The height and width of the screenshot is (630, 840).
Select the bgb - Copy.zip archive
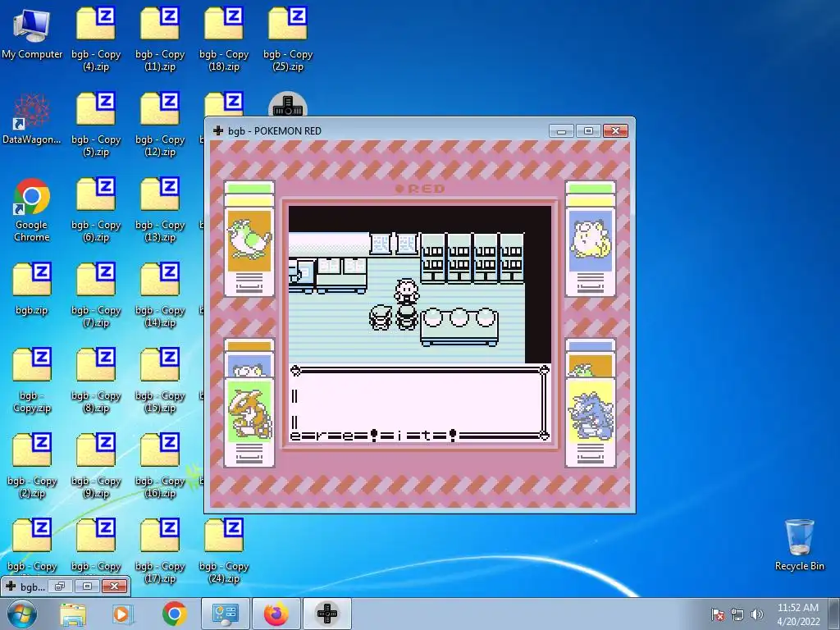pyautogui.click(x=32, y=381)
